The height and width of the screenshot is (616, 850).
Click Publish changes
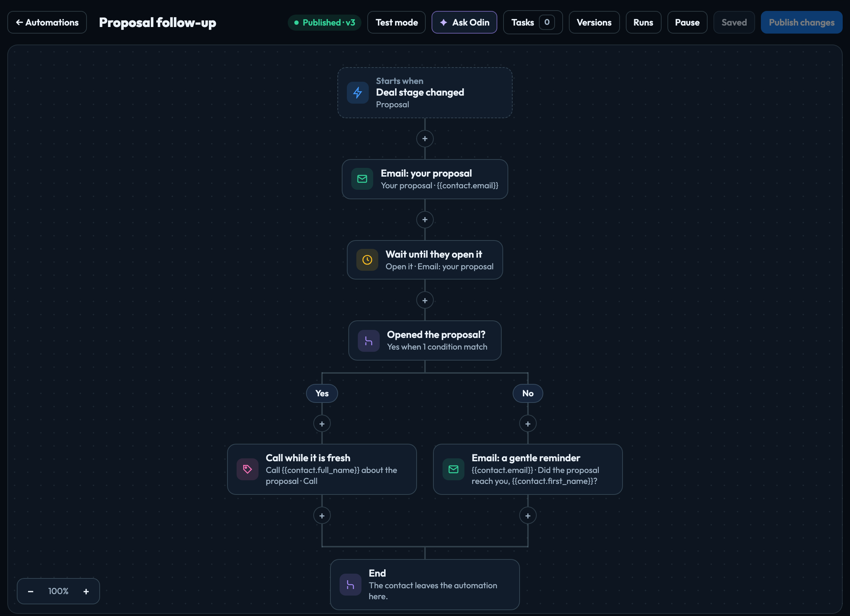click(x=802, y=23)
